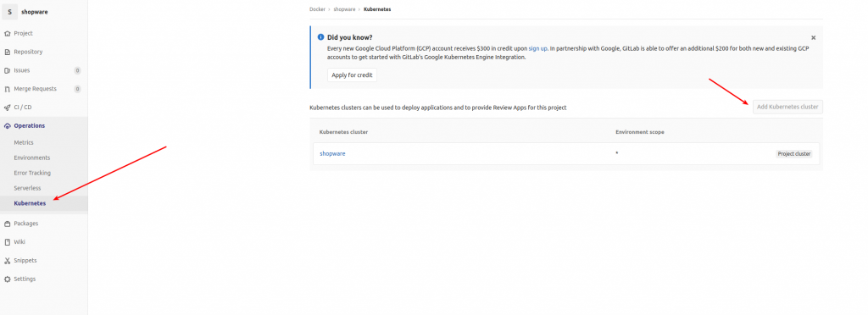The image size is (868, 315).
Task: Click the Issues sidebar icon
Action: click(x=7, y=71)
